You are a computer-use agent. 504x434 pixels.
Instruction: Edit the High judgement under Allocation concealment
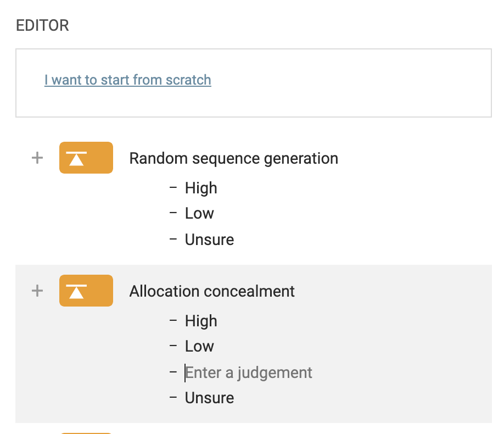201,321
